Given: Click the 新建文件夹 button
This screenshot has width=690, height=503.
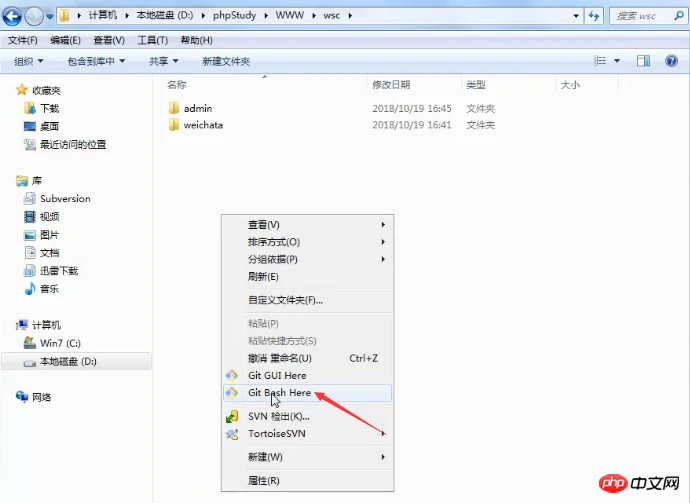Looking at the screenshot, I should click(x=225, y=62).
